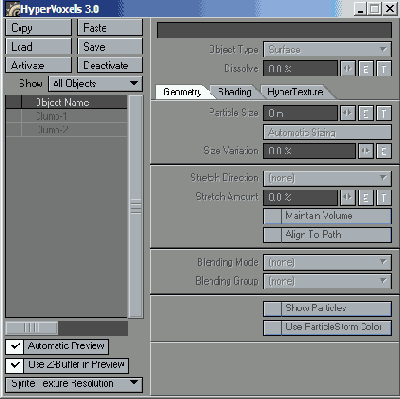Click the Dissolve value field
The height and width of the screenshot is (399, 400).
tap(300, 68)
